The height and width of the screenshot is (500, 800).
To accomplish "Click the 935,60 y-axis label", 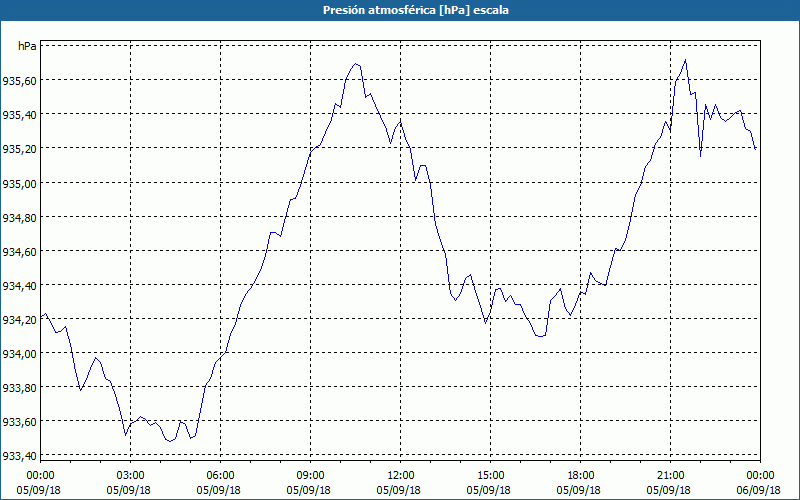I will pos(19,80).
